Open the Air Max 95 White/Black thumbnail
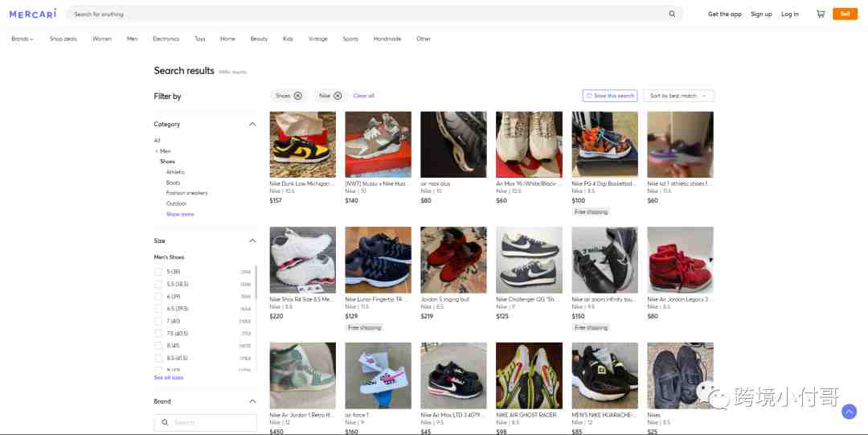868x435 pixels. [x=529, y=144]
